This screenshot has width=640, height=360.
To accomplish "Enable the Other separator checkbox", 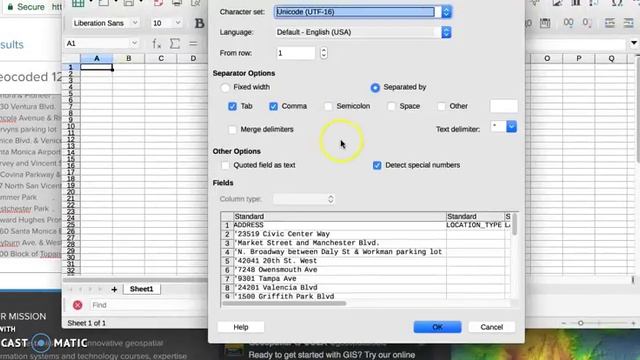I will (441, 107).
